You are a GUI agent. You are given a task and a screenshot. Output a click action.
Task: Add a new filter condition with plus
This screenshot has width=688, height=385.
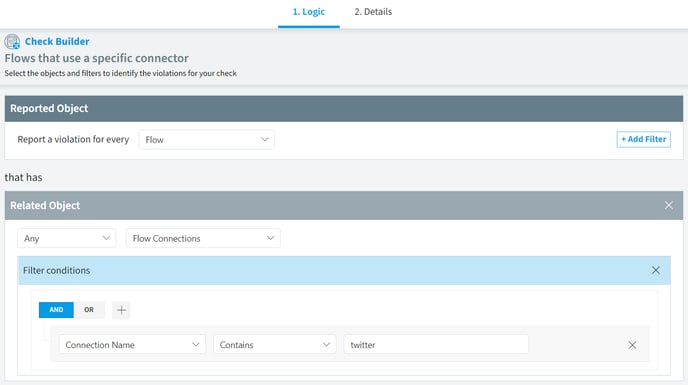(x=121, y=310)
